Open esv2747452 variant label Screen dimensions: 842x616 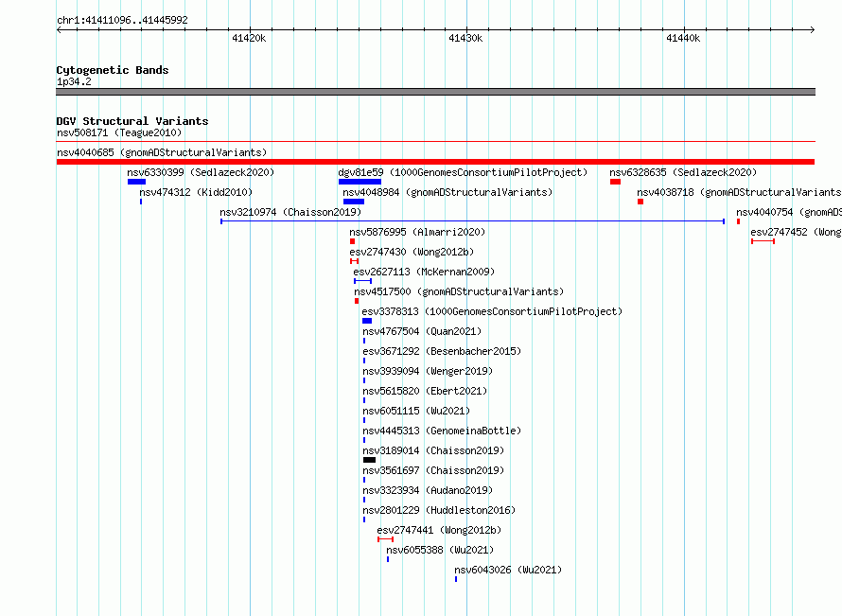tap(796, 232)
